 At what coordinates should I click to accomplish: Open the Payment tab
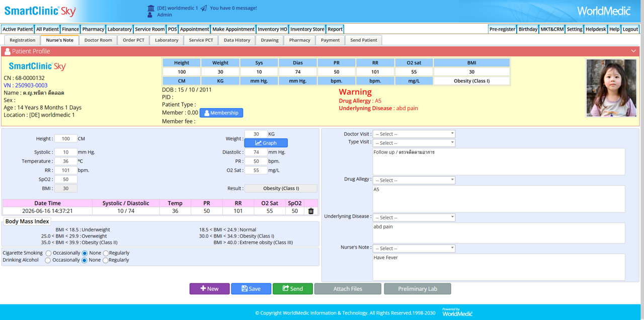click(x=330, y=40)
